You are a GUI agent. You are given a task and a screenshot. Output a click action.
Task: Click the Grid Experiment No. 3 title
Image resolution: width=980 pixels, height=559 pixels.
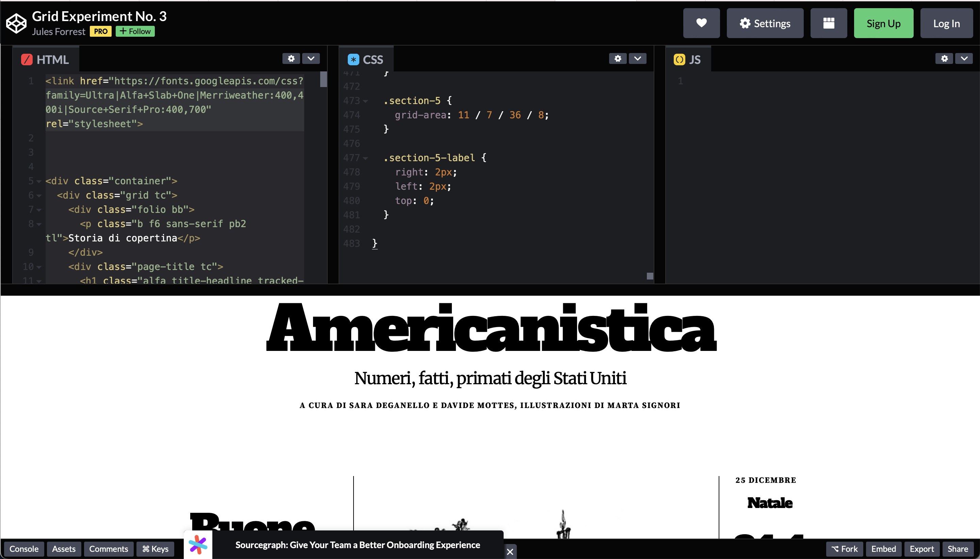click(99, 16)
